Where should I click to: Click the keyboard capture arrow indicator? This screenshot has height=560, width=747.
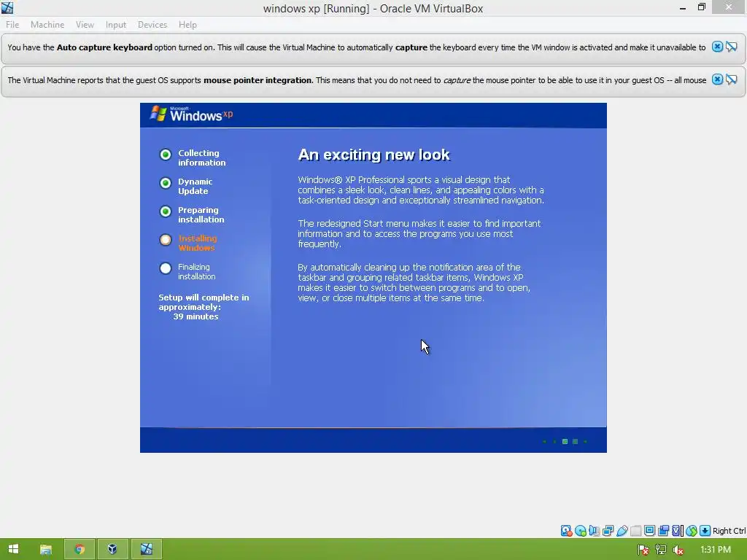pyautogui.click(x=705, y=531)
